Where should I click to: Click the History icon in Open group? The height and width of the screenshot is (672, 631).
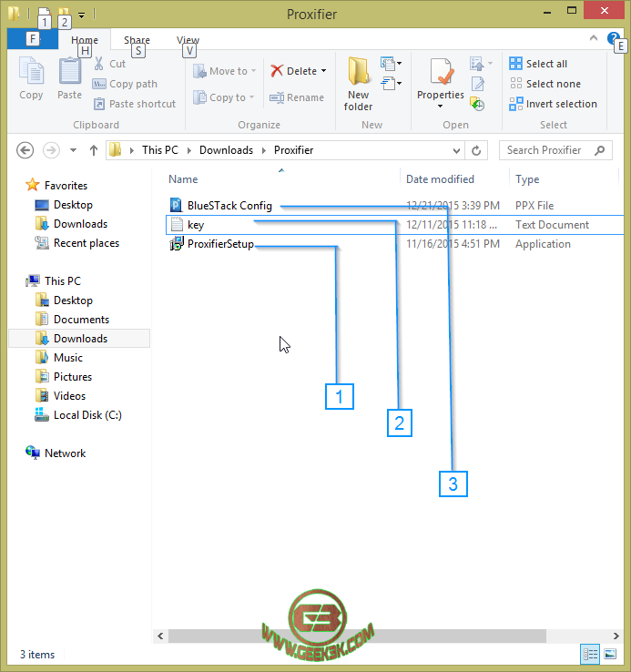(x=477, y=103)
